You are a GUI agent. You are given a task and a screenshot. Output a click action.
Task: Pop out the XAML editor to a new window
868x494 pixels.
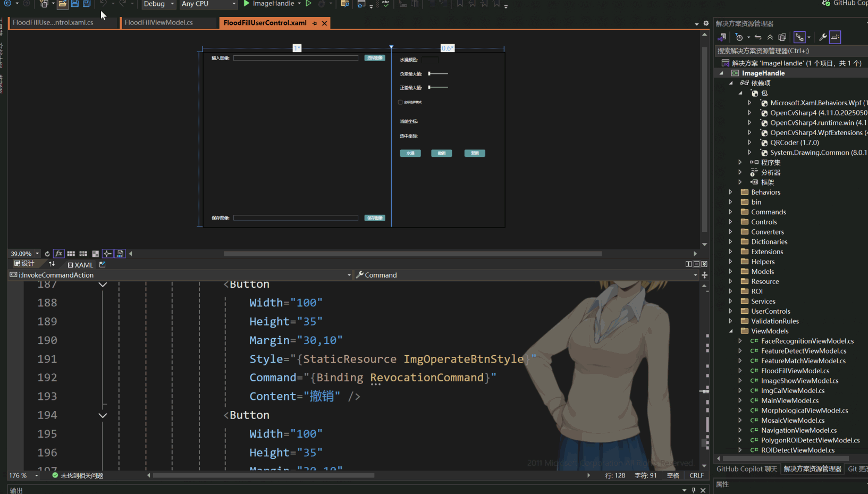(102, 264)
